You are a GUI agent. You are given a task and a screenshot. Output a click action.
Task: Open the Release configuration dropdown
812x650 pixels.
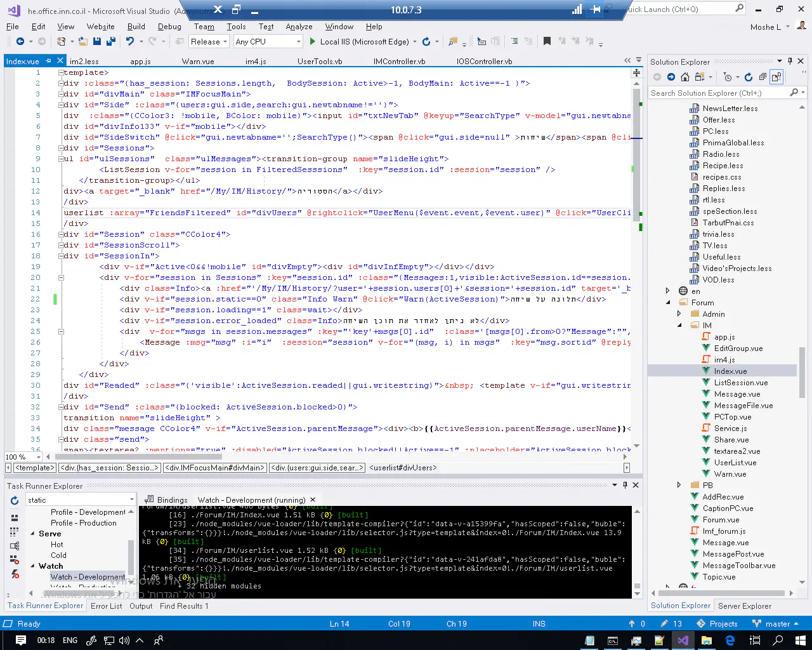coord(209,41)
